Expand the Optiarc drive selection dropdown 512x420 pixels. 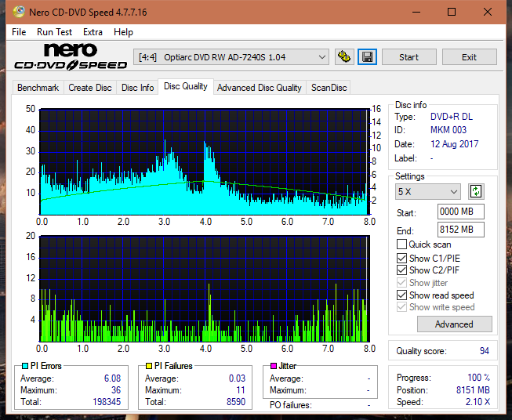321,57
